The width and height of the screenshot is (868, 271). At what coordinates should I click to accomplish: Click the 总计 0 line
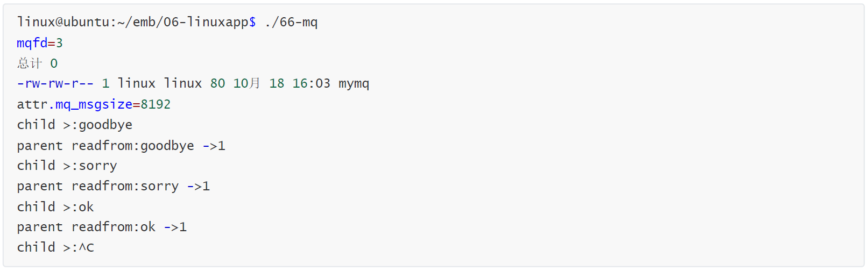[37, 63]
